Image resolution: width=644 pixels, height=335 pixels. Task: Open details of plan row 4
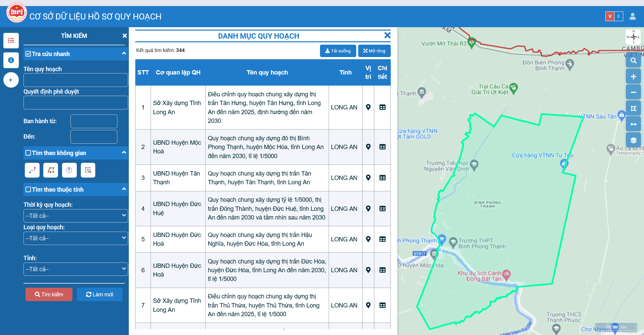click(382, 209)
